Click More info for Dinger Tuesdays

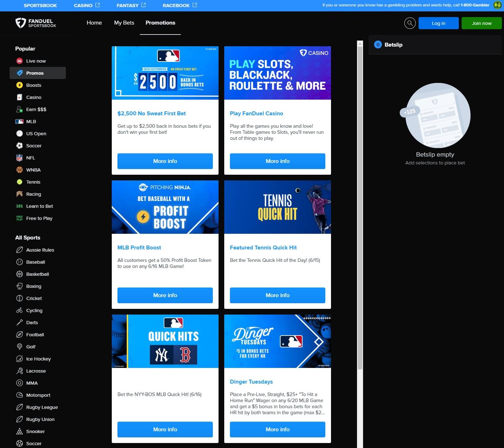click(278, 429)
